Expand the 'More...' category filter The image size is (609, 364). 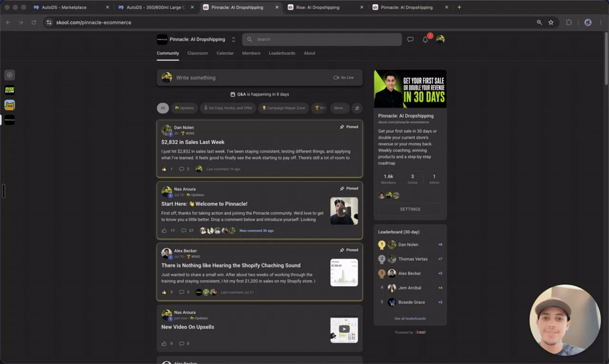point(339,108)
